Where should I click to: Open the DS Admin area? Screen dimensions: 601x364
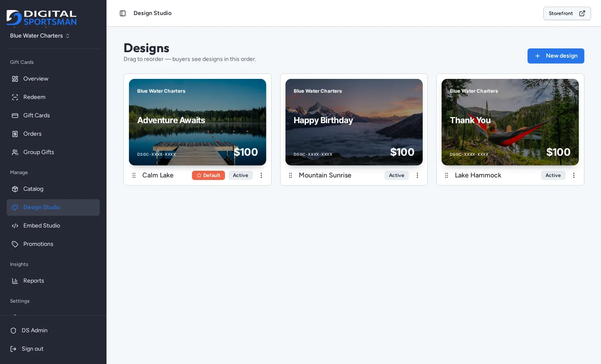click(x=53, y=331)
